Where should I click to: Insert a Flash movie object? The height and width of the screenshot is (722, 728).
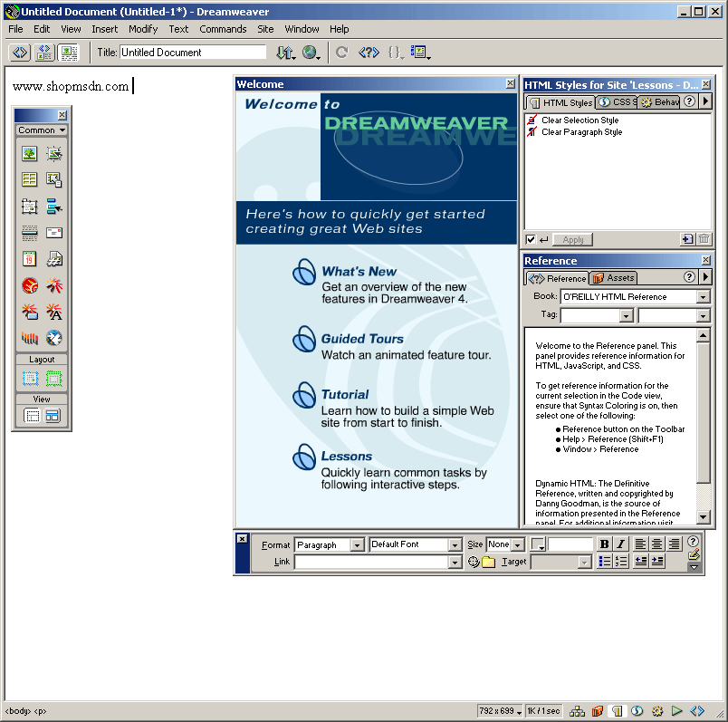(54, 285)
